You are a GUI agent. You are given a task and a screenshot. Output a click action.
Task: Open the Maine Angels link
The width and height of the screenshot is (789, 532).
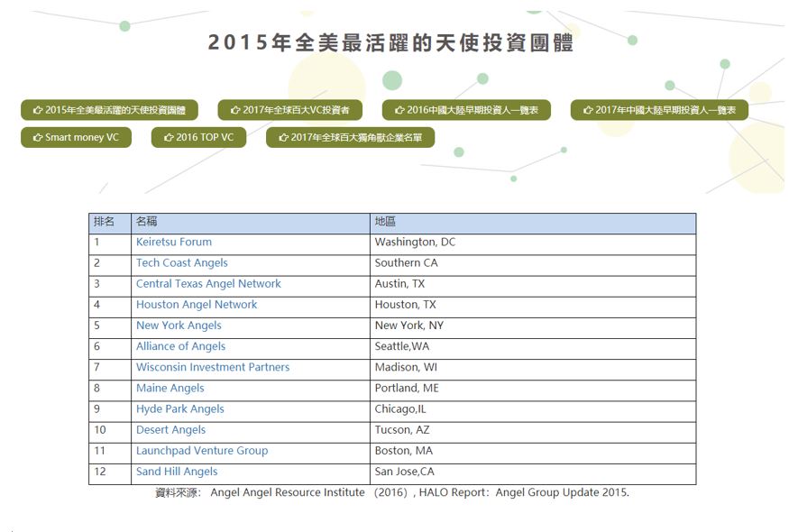coord(170,388)
